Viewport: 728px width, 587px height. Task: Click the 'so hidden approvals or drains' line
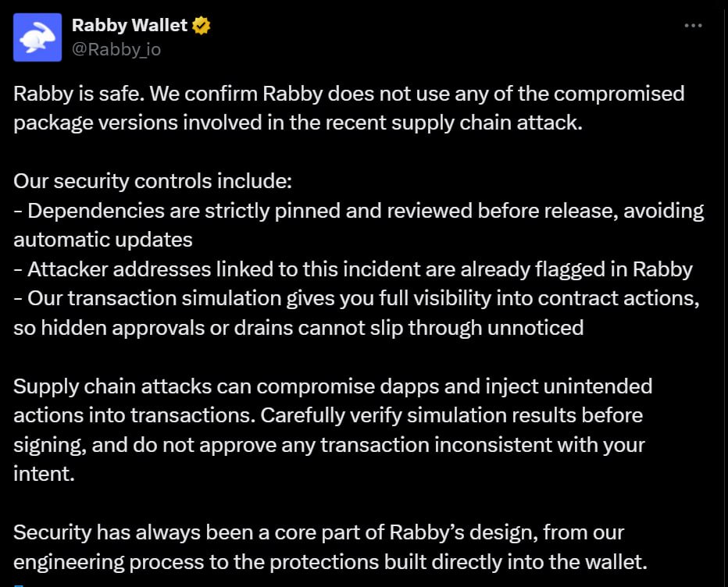(298, 328)
